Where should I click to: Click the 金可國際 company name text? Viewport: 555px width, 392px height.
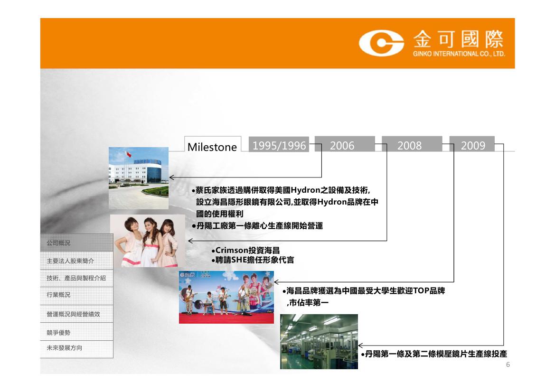click(458, 39)
